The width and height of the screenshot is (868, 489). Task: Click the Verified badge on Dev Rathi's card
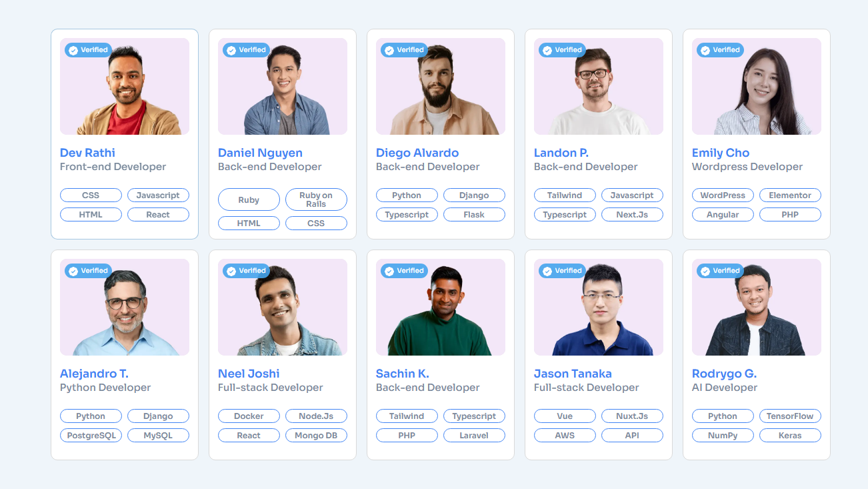[88, 50]
